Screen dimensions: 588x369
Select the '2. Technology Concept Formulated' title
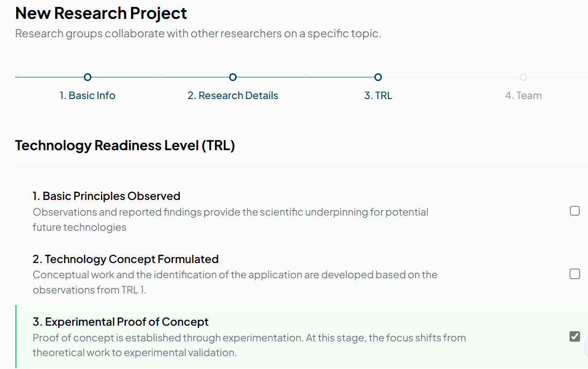coord(125,259)
